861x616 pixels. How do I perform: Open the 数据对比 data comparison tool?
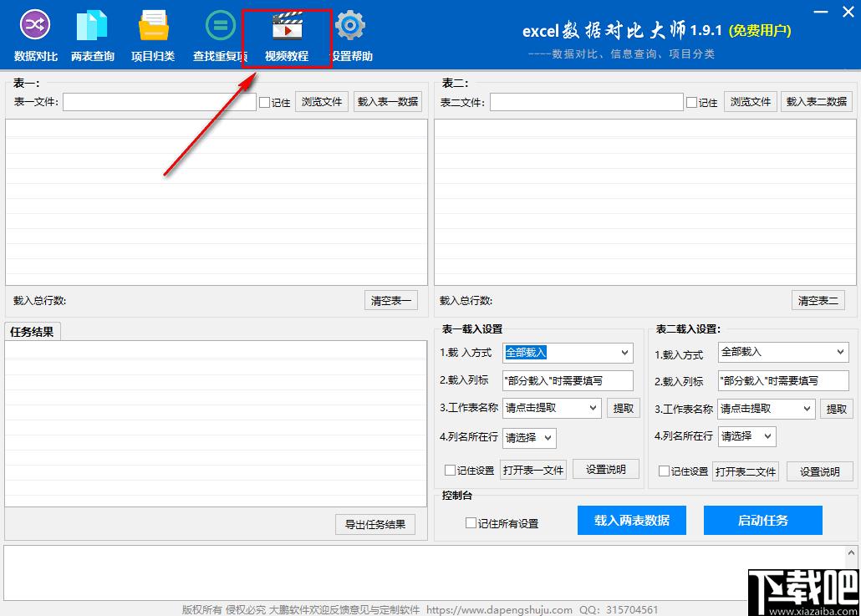[x=35, y=36]
